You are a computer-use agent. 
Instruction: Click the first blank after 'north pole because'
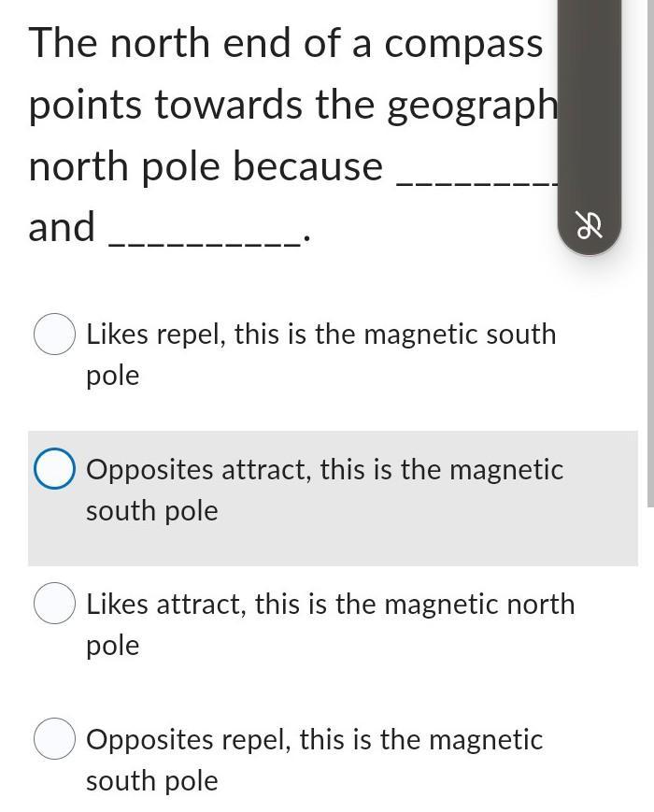[476, 168]
